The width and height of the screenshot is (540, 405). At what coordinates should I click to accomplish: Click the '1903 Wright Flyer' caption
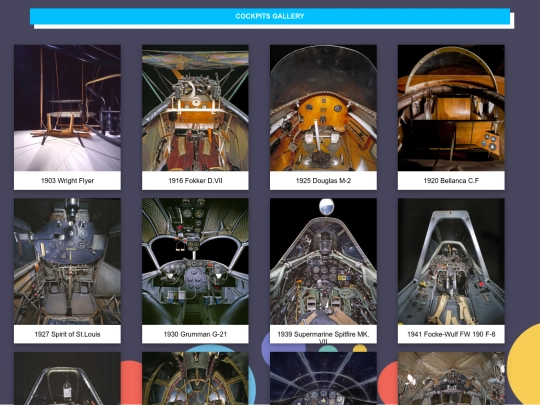coord(68,180)
